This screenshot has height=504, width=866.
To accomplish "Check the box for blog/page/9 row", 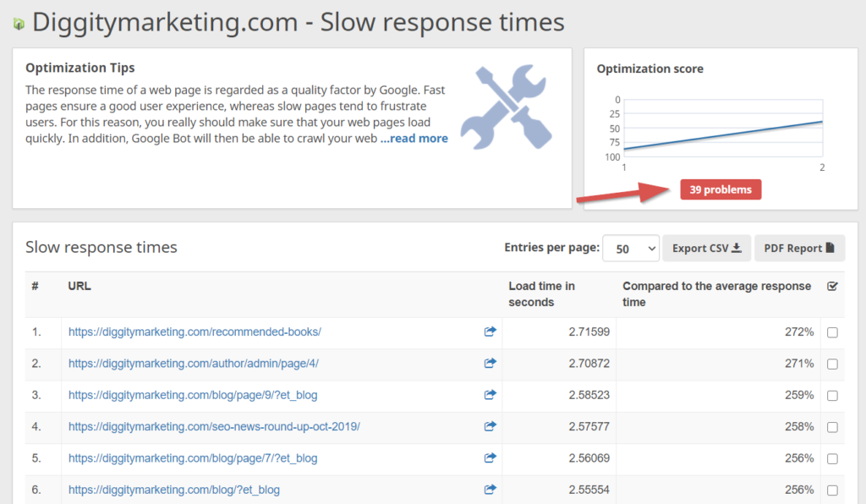I will click(832, 395).
